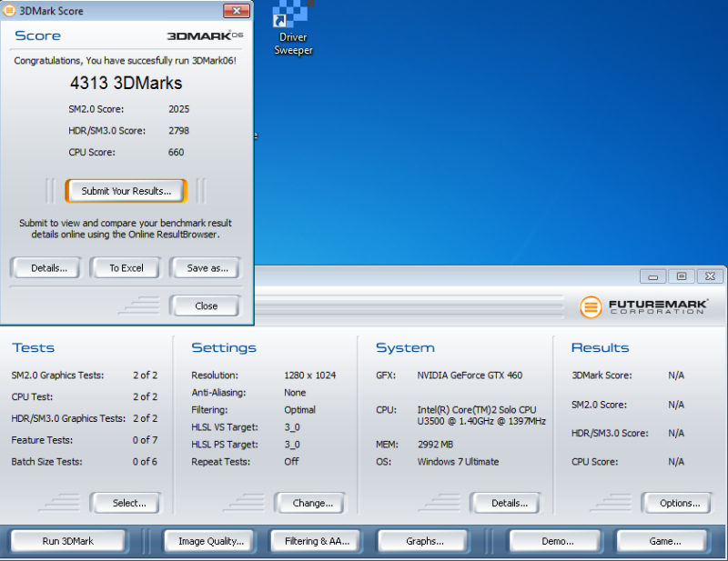Open the Image Quality... tool
Viewport: 728px width, 561px height.
tap(211, 541)
